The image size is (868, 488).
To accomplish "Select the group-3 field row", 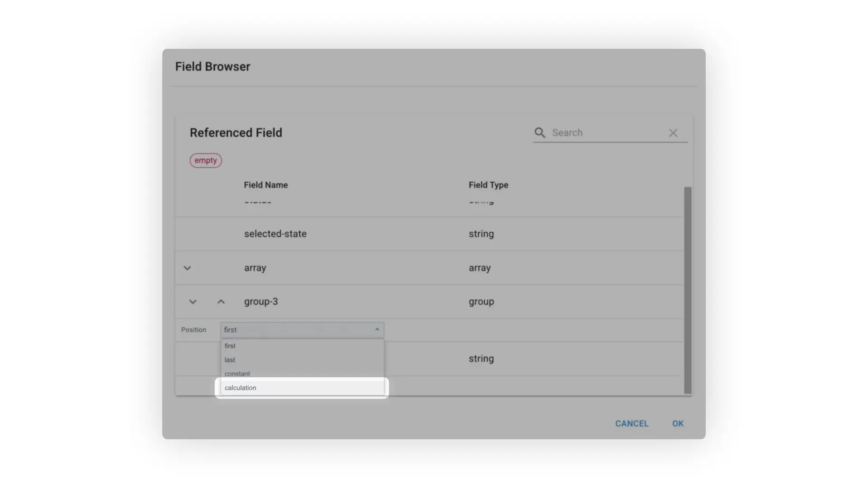I will pyautogui.click(x=261, y=302).
